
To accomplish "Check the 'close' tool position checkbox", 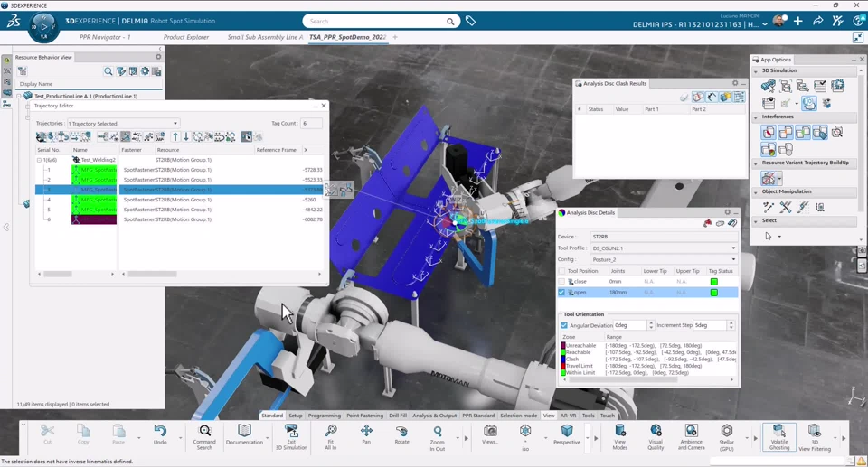I will (x=561, y=282).
